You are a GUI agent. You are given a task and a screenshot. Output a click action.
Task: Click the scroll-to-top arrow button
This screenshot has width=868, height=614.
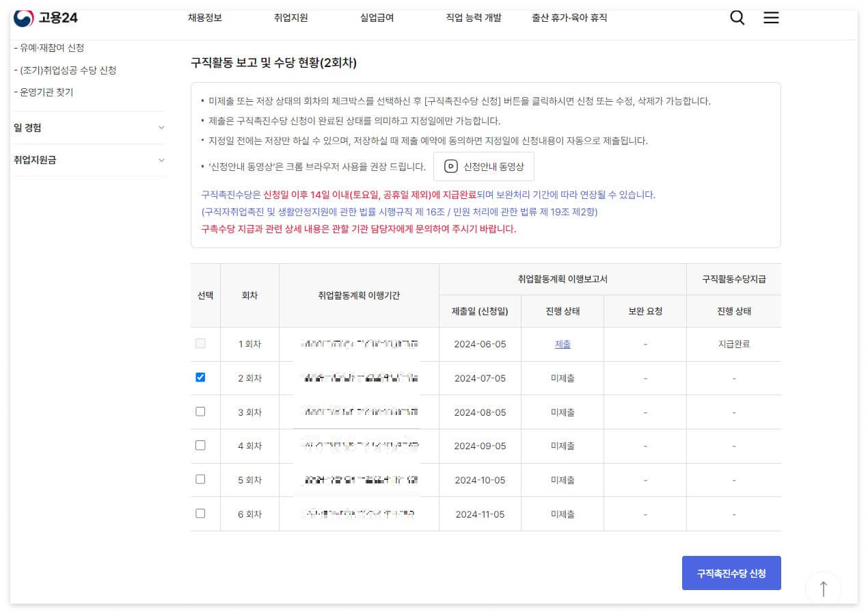coord(823,588)
